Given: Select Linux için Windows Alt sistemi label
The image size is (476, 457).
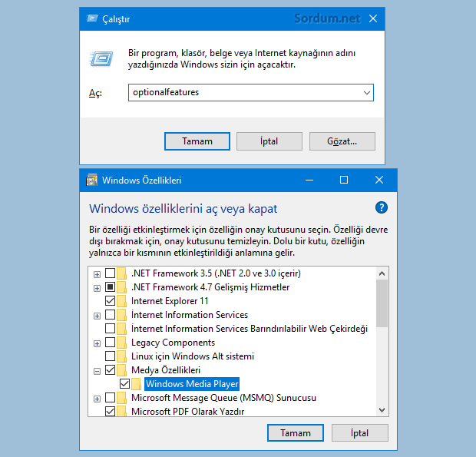Looking at the screenshot, I should pos(193,356).
